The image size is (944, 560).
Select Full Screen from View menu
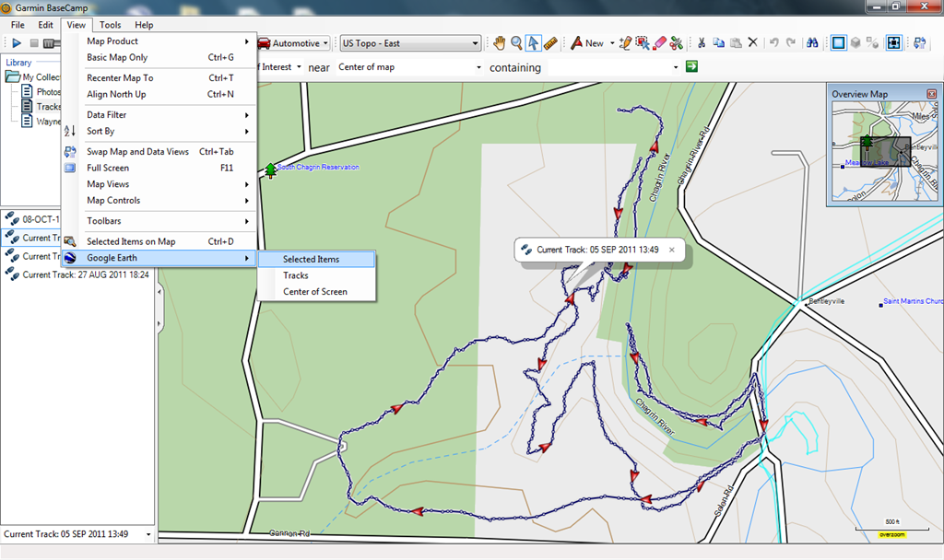108,168
